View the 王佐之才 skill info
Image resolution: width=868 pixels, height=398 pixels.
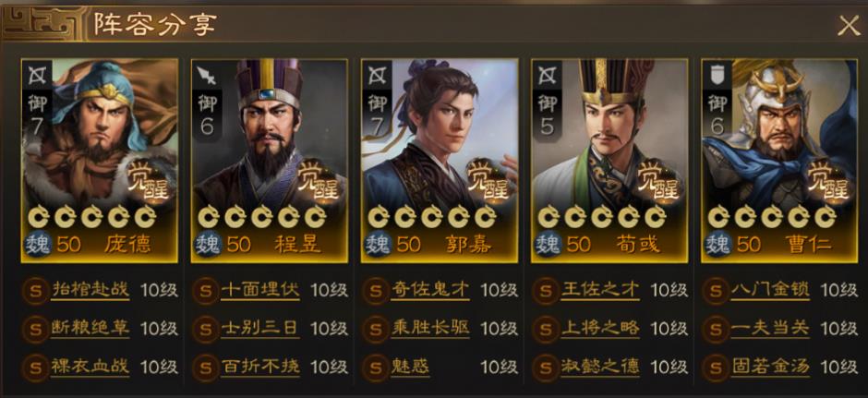click(x=600, y=290)
